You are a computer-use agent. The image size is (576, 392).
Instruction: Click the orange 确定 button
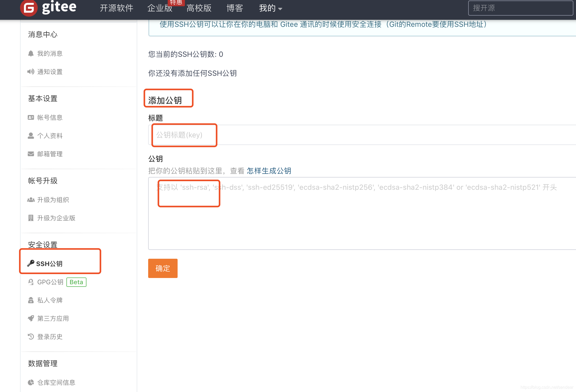pyautogui.click(x=163, y=268)
